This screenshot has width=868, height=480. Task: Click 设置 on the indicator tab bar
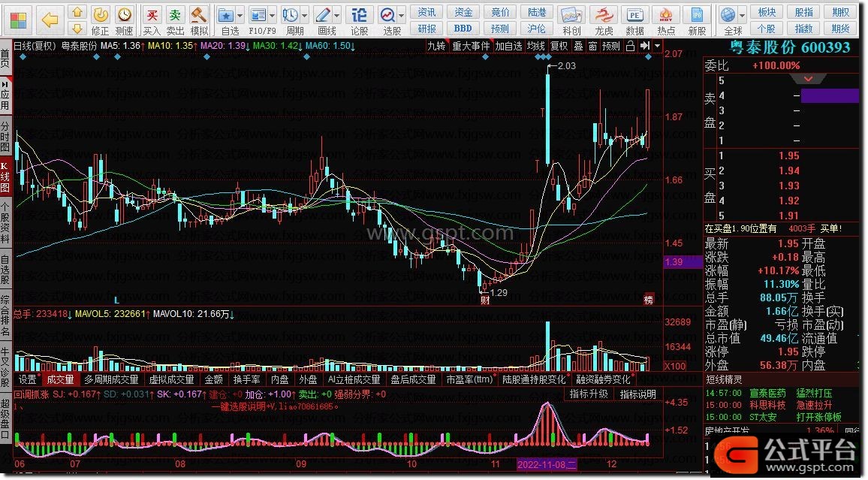27,380
